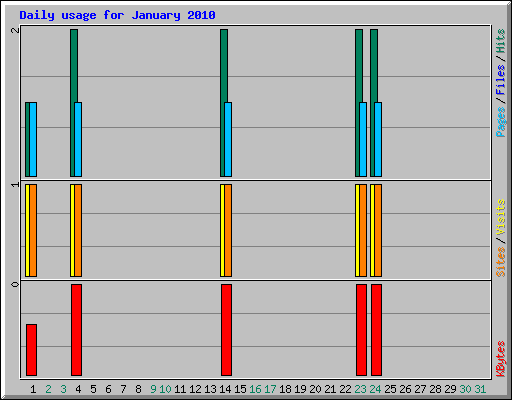
Task: Click the red KBytes bar for day 4
Action: [76, 330]
